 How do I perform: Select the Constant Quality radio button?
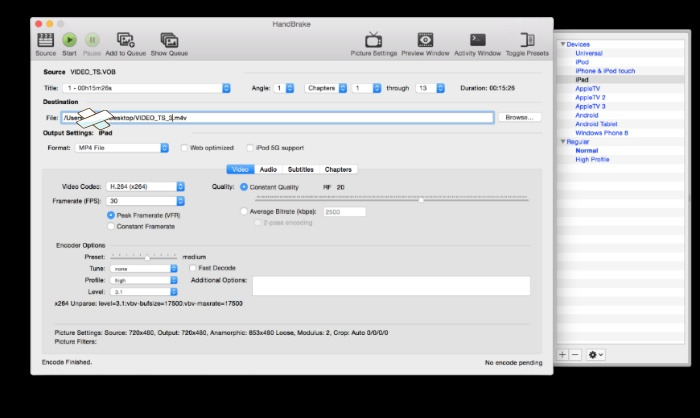point(244,187)
